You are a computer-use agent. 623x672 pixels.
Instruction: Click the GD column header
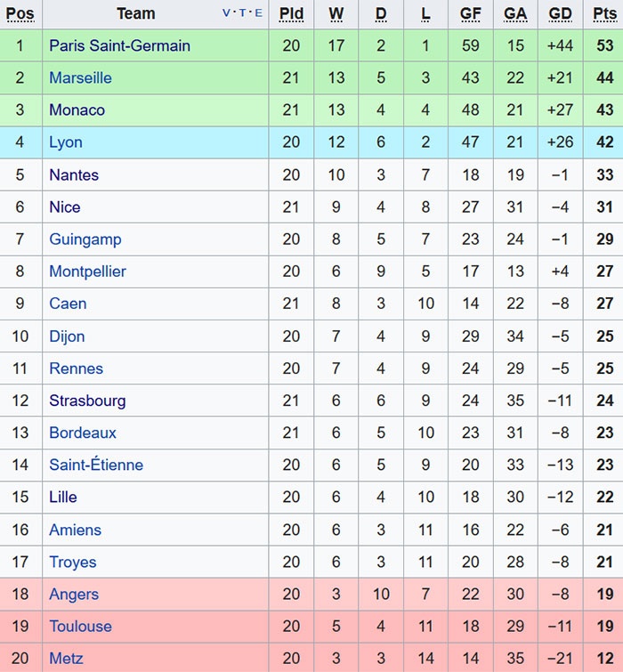tap(560, 13)
